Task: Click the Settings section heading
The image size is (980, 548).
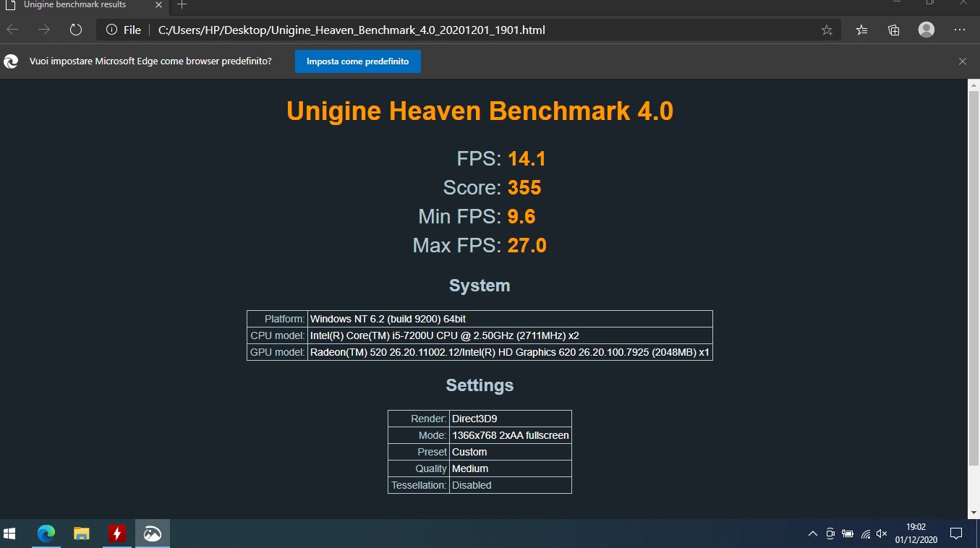Action: pyautogui.click(x=480, y=385)
